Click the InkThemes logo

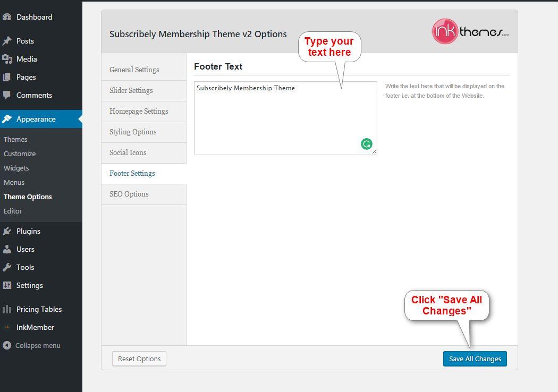(x=470, y=31)
